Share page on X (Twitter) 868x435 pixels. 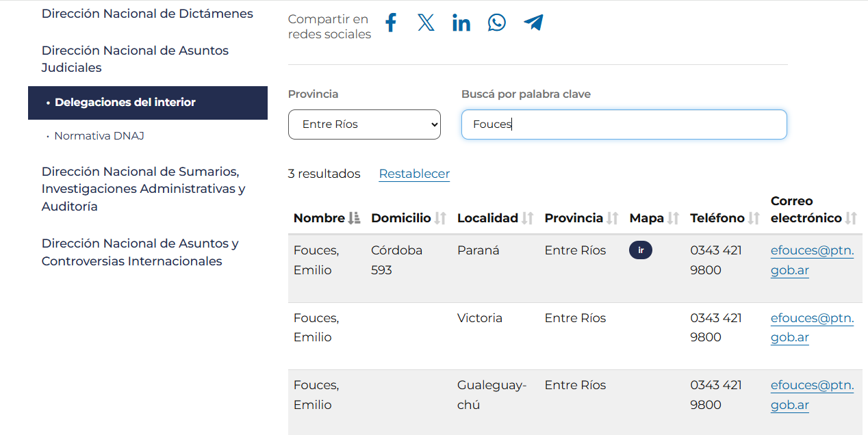pyautogui.click(x=426, y=23)
